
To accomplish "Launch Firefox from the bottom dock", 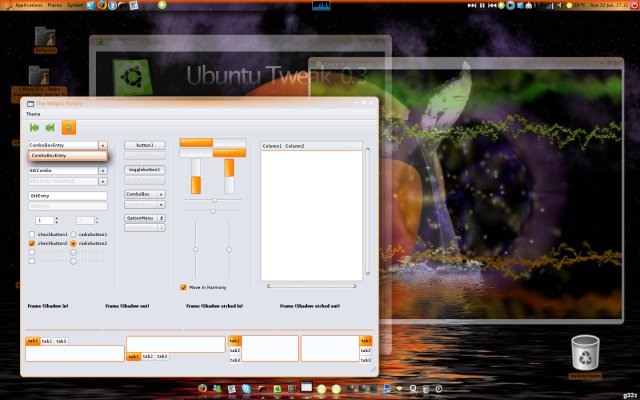I will (202, 388).
